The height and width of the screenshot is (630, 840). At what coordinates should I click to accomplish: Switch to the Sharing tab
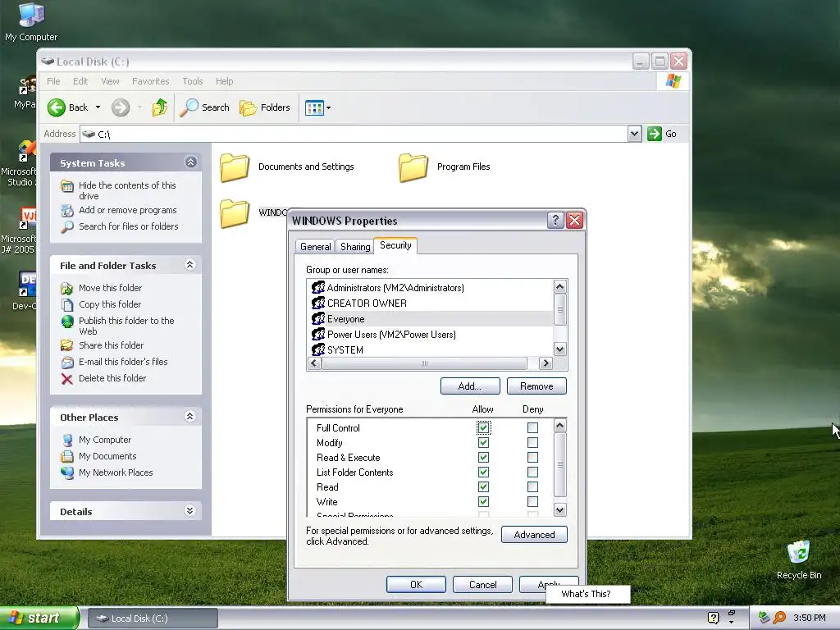coord(355,246)
